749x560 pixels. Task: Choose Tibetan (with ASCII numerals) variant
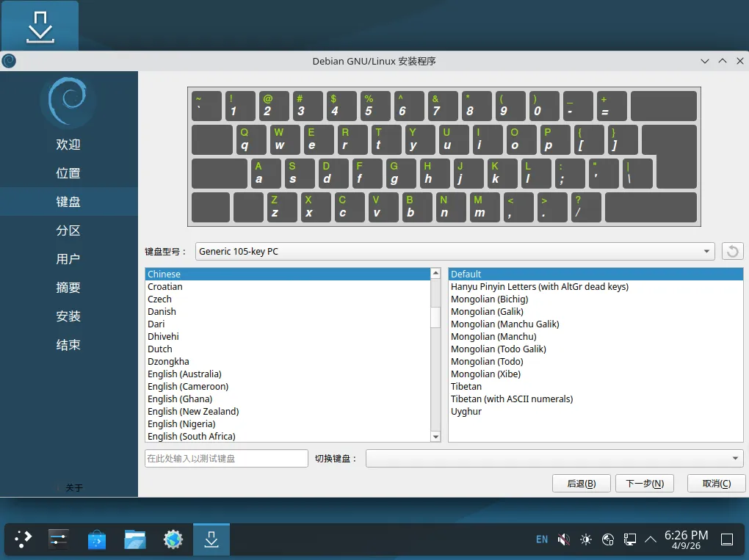(596, 399)
